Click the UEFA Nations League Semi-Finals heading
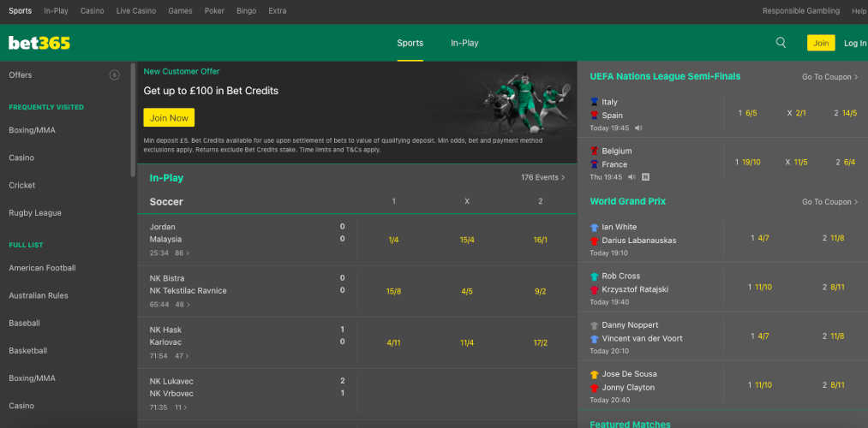Viewport: 868px width, 428px height. click(x=665, y=76)
